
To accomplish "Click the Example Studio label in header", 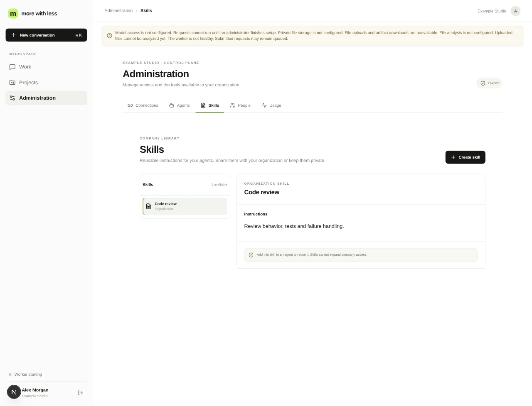I will coord(492,11).
